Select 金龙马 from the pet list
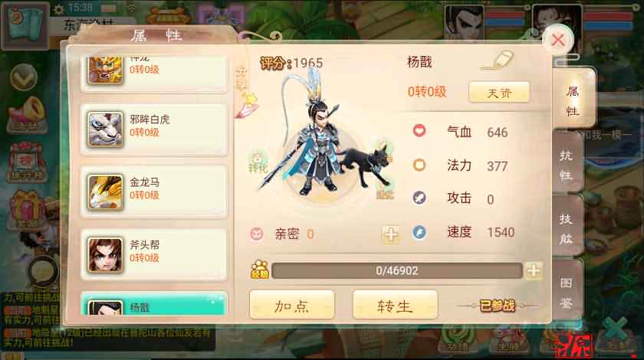 153,191
